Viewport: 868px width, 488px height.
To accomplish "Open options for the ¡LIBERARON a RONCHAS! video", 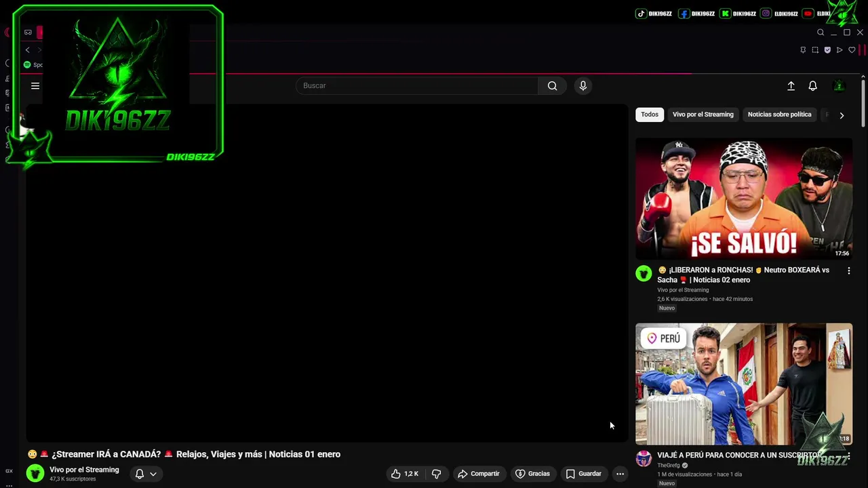I will click(848, 270).
